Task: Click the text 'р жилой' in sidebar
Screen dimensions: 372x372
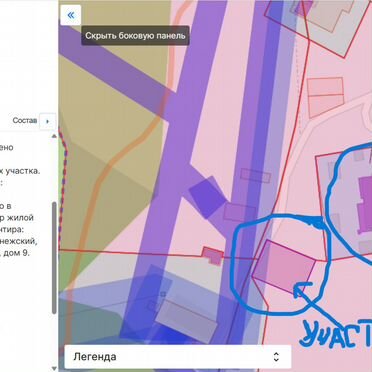Action: coord(17,218)
